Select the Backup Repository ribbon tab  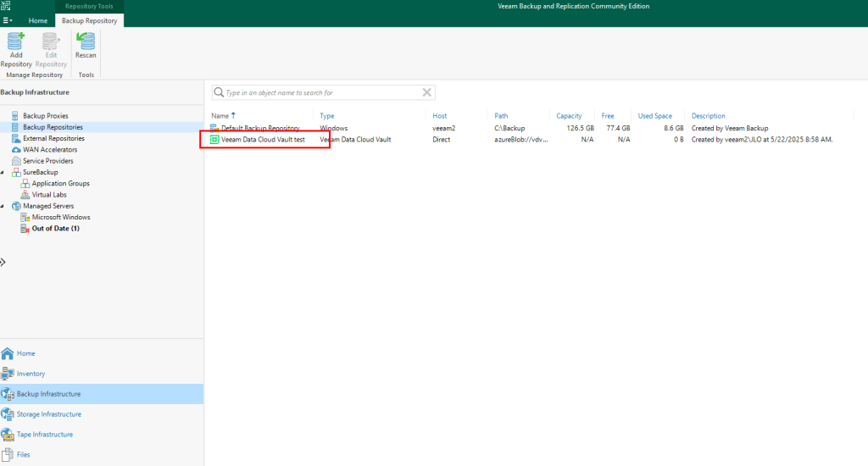point(89,20)
